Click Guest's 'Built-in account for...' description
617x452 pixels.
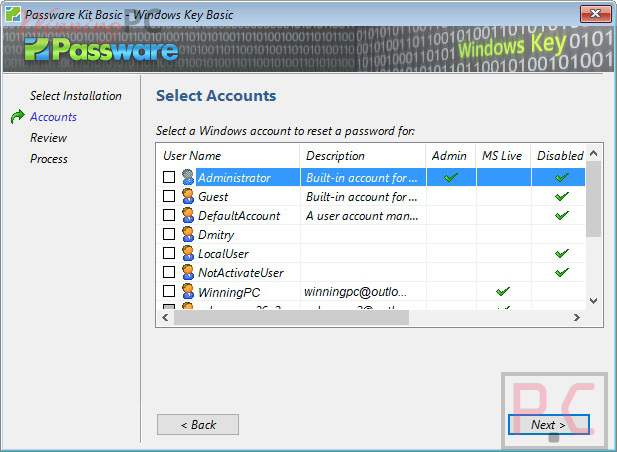(362, 197)
